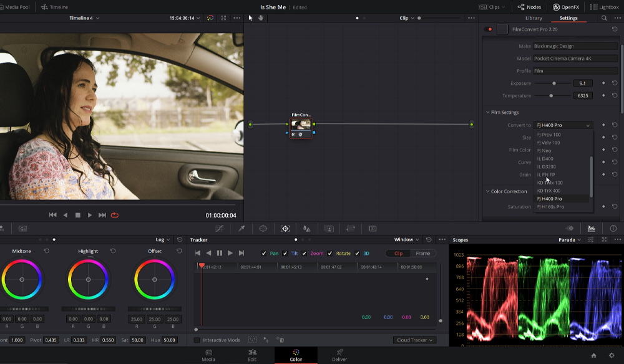Open the 3D stereoscopic palette icon
Screen dimensions: 624x364
point(373,229)
